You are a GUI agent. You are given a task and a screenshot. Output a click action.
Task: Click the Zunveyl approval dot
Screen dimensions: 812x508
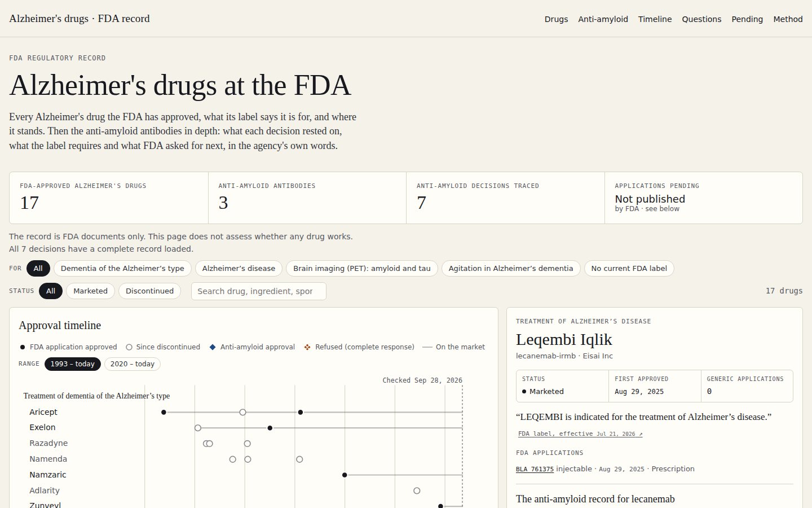point(441,506)
